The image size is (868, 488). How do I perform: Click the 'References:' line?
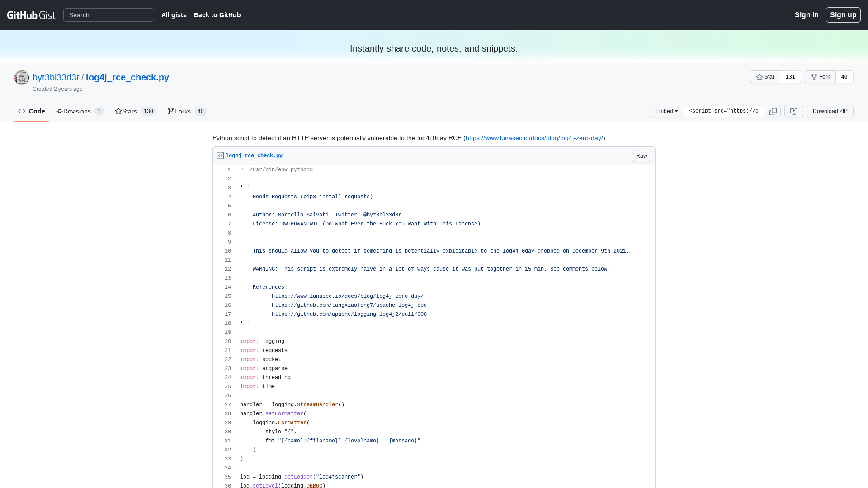coord(270,287)
